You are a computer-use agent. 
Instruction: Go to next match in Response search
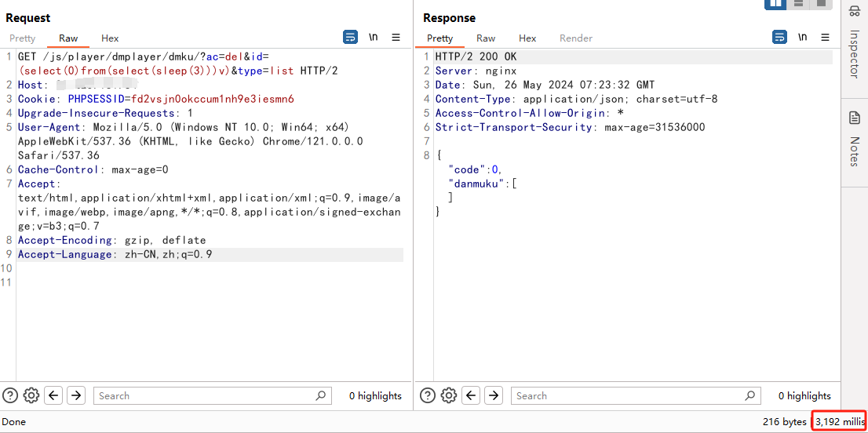[x=493, y=395]
